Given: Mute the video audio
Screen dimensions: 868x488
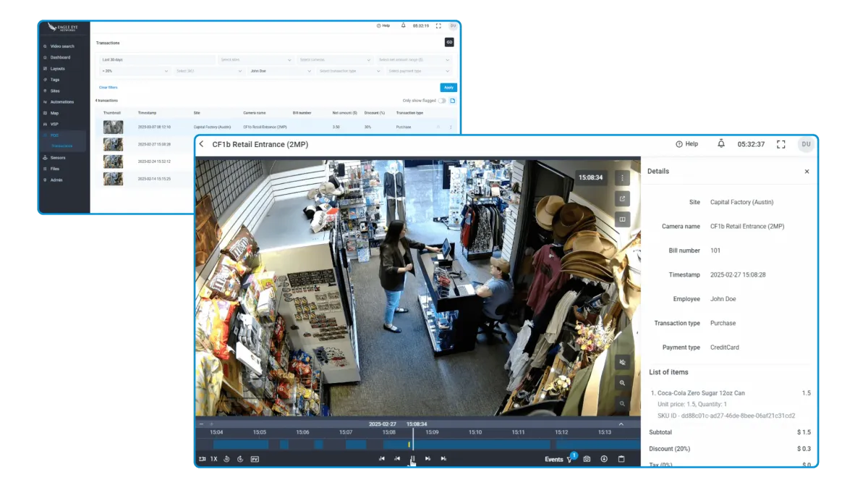Looking at the screenshot, I should (623, 362).
